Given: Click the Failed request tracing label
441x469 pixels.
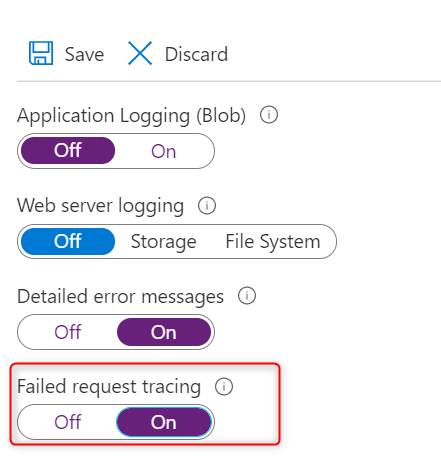Looking at the screenshot, I should point(109,387).
